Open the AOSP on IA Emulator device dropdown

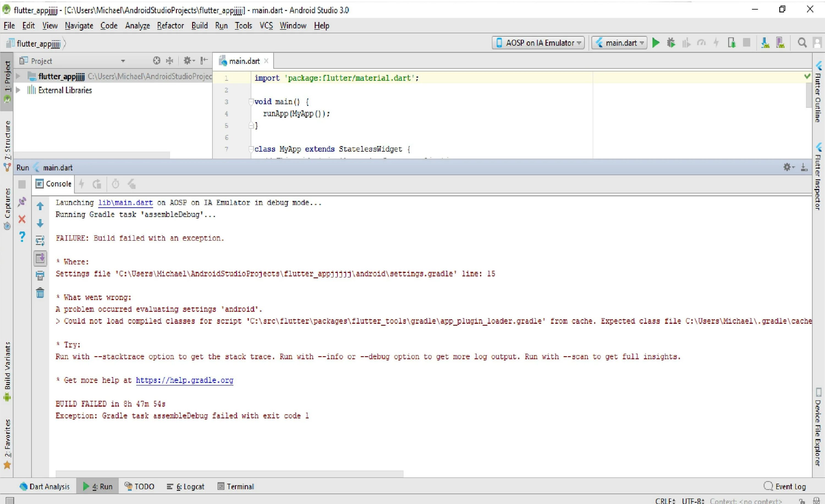(538, 43)
